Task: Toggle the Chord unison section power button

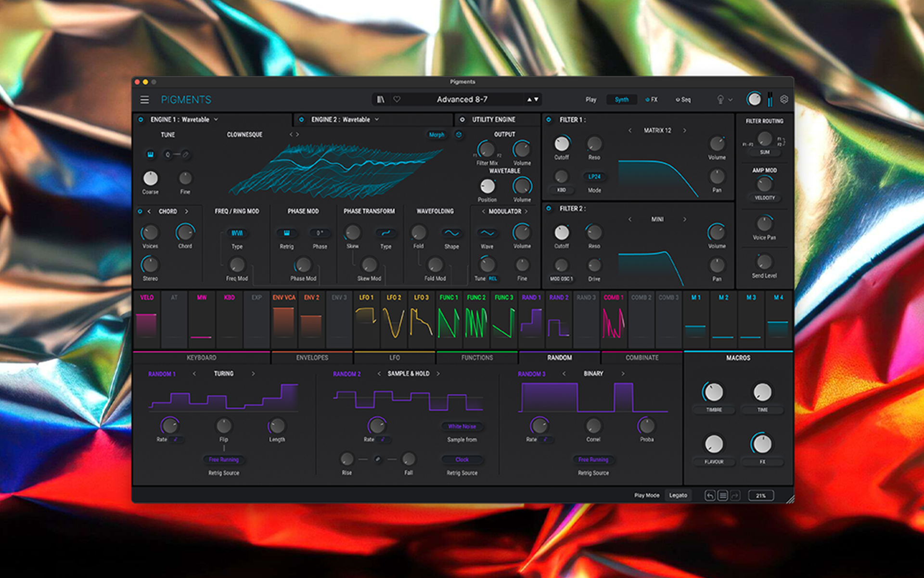Action: click(x=140, y=211)
